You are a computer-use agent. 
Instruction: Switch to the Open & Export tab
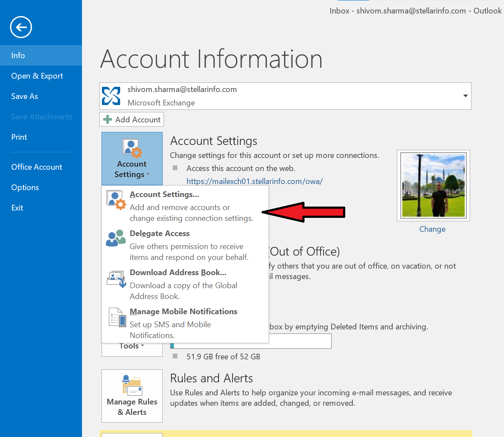coord(37,76)
